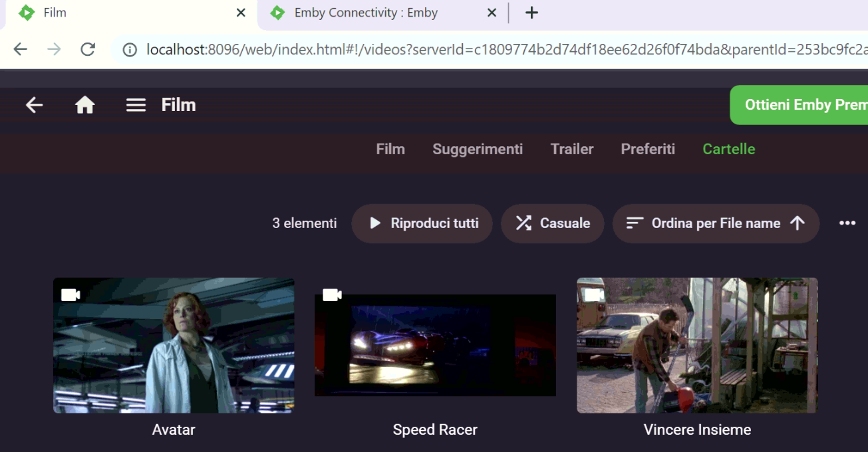Go to Emby home via house icon
The height and width of the screenshot is (452, 868).
tap(84, 105)
